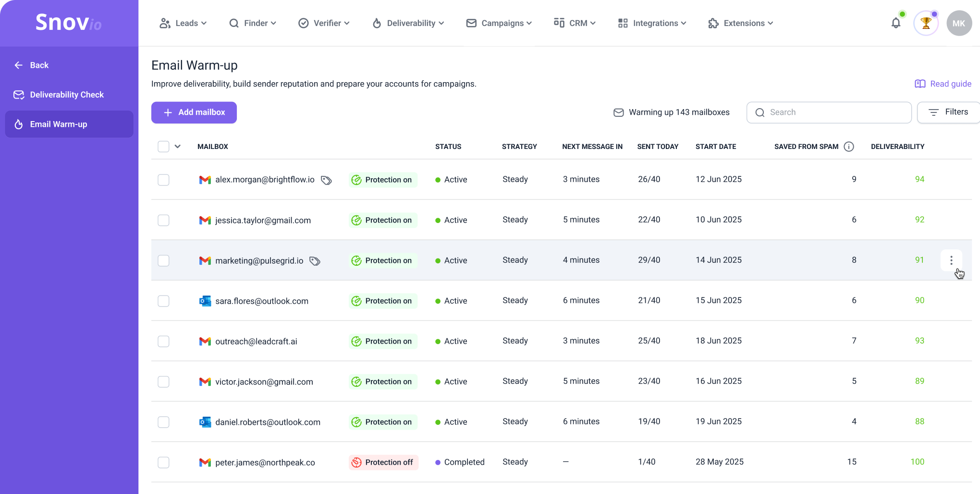The image size is (980, 494).
Task: Focus the mailbox Search field
Action: pos(829,112)
